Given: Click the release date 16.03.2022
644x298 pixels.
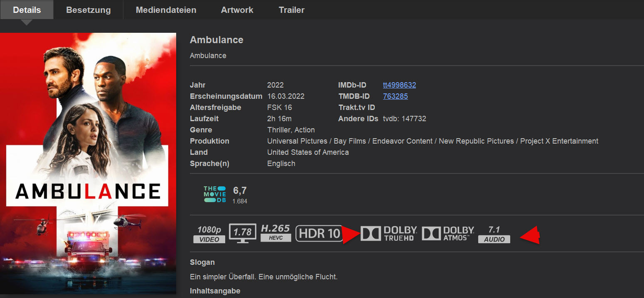Looking at the screenshot, I should click(x=286, y=96).
